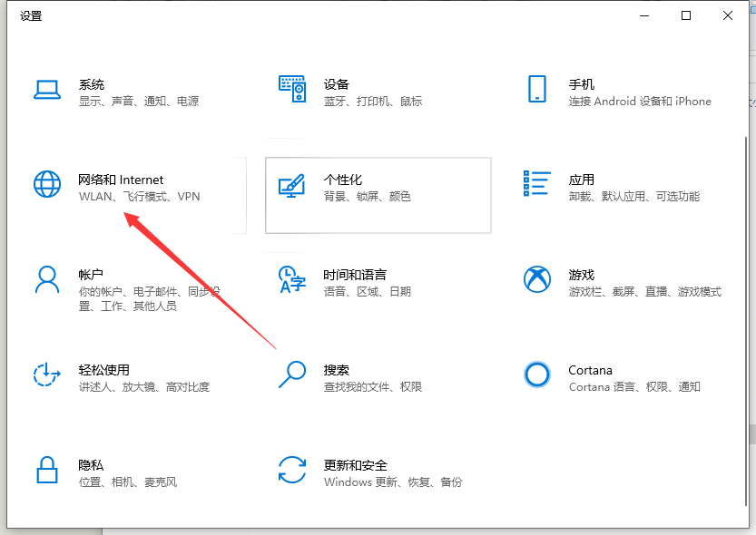Open the 更新和安全 category title
Viewport: 756px width, 535px height.
tap(355, 465)
